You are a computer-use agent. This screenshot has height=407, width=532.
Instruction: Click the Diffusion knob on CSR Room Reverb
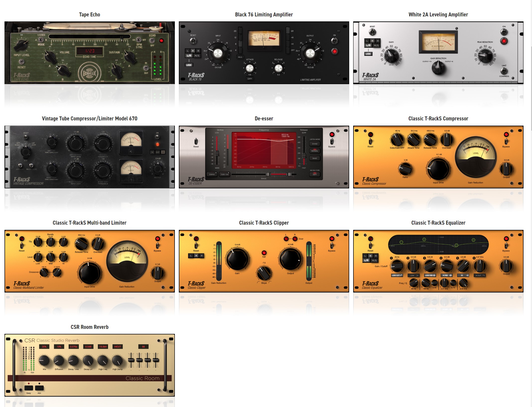pos(59,360)
